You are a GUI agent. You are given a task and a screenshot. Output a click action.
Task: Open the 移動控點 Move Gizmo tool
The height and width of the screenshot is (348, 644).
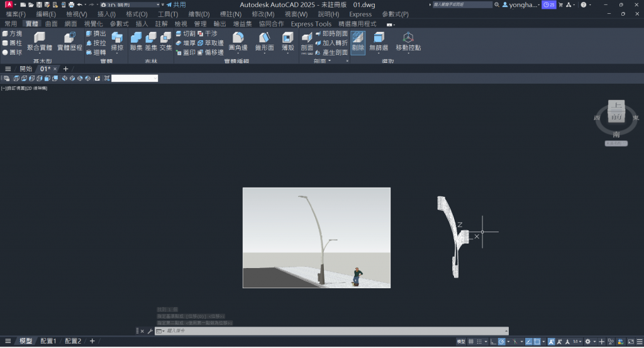tap(408, 42)
